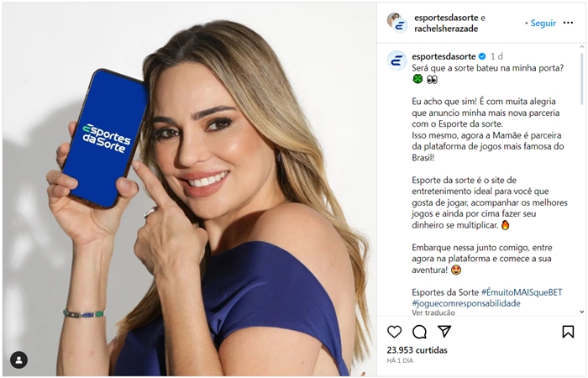Screen dimensions: 588x378
Task: Open the #ÉmuitoMAISqueBET hashtag
Action: 522,292
